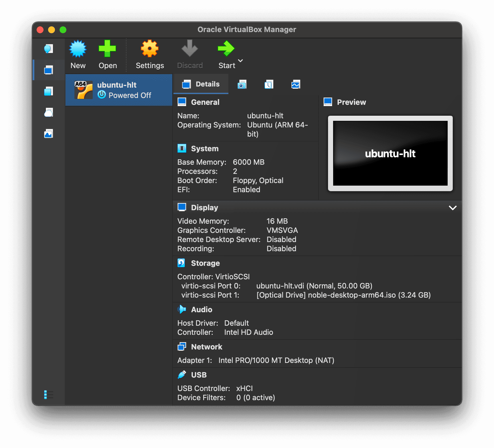
Task: Open the Activity graph tab
Action: tap(296, 85)
